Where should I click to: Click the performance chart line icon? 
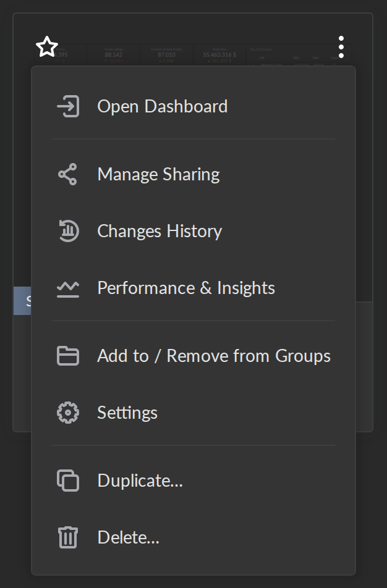[68, 289]
